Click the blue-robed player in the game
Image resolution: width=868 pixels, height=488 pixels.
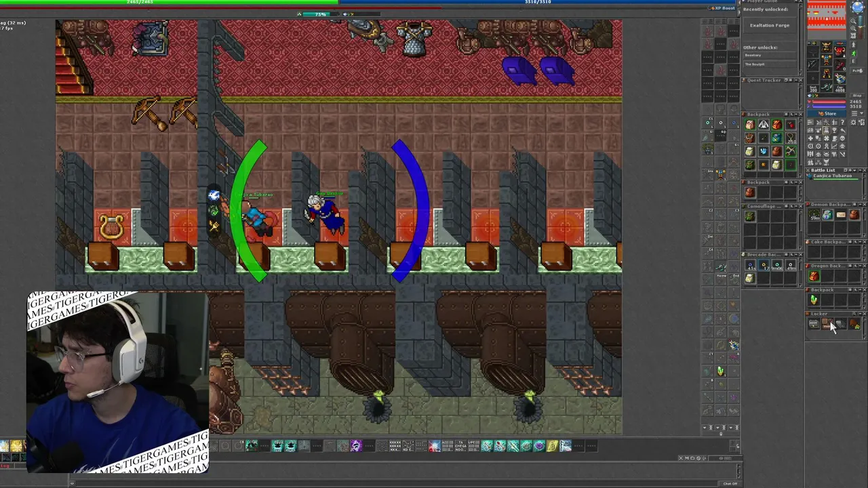pos(325,214)
